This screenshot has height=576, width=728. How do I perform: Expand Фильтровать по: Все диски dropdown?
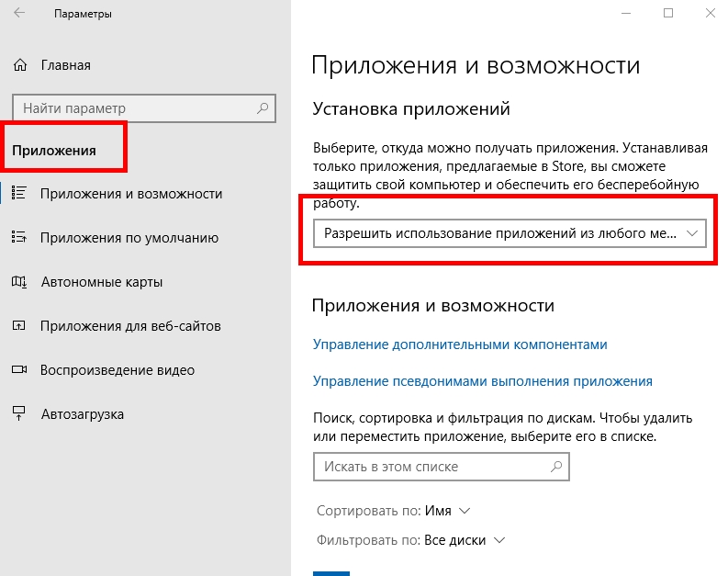pos(411,540)
